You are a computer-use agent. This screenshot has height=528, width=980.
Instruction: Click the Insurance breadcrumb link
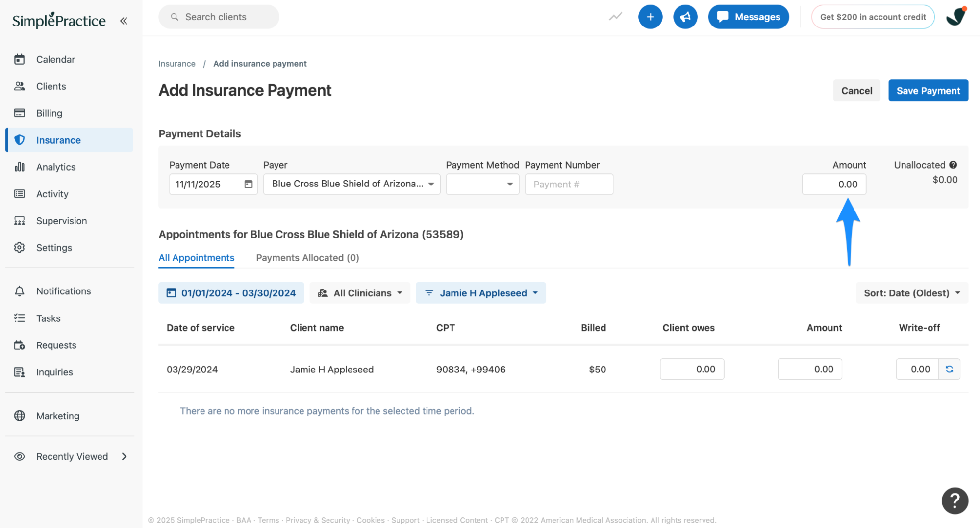177,64
